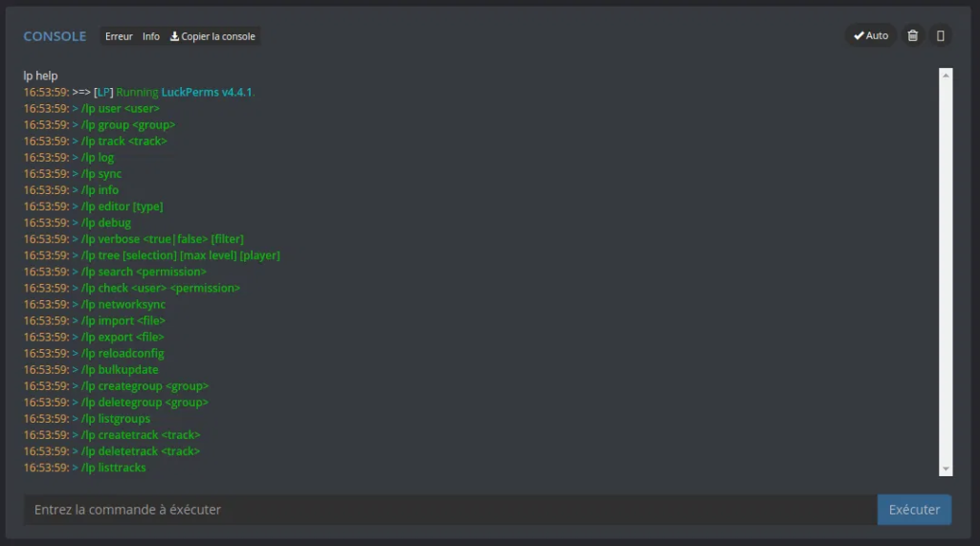Click the console scrollbar down arrow

tap(946, 469)
